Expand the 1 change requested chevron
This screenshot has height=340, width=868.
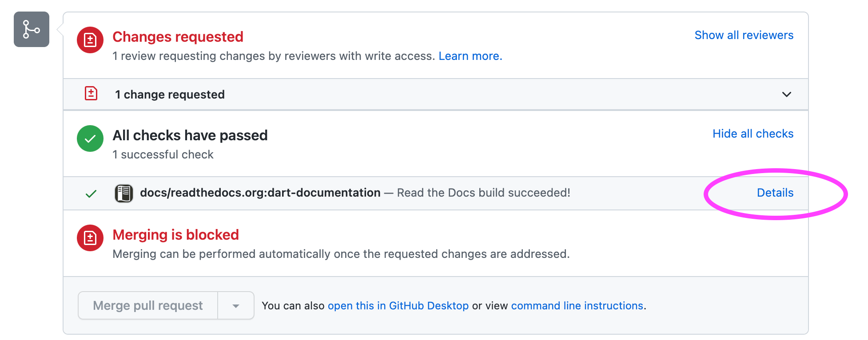786,94
